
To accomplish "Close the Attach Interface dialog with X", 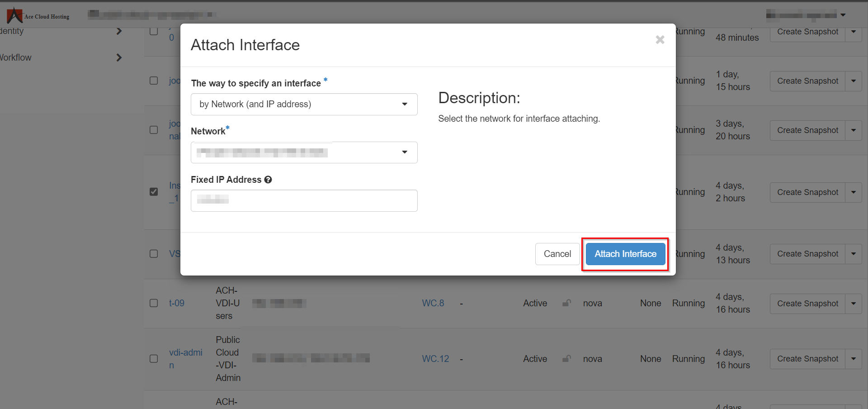I will [x=660, y=40].
